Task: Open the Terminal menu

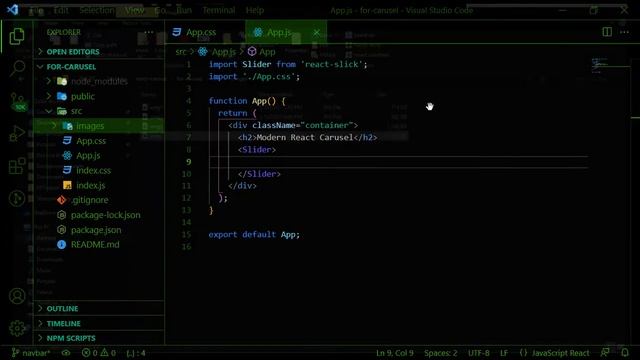Action: click(x=219, y=10)
